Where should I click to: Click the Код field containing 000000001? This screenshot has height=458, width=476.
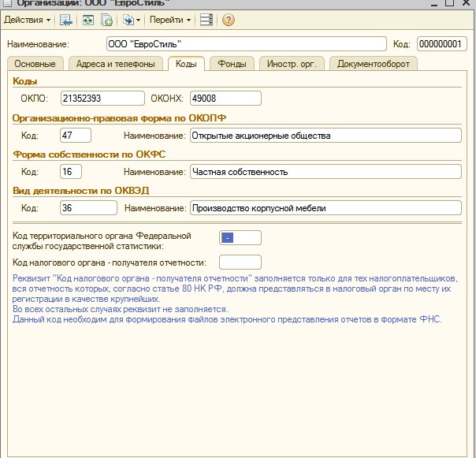(441, 44)
